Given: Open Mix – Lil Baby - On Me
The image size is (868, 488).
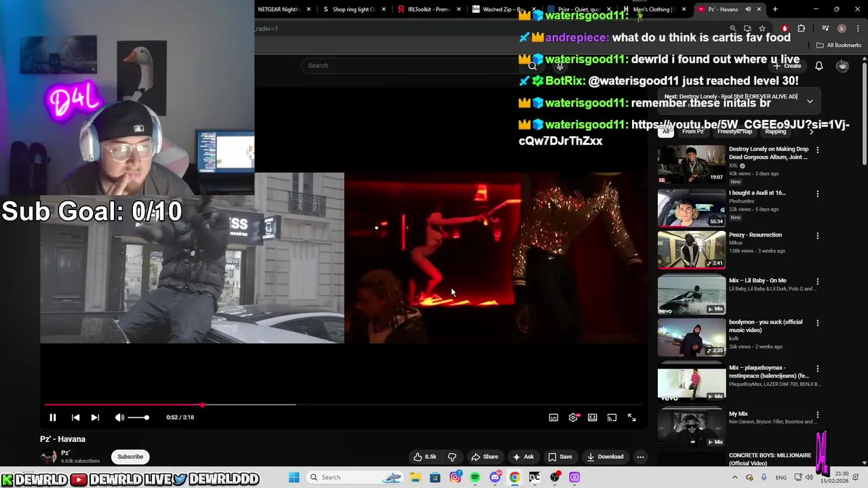Looking at the screenshot, I should pos(757,281).
